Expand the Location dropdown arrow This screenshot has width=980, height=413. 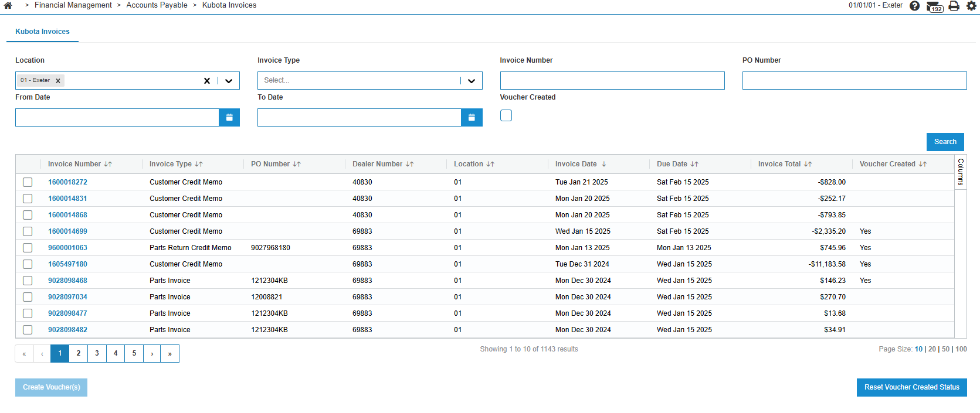229,81
